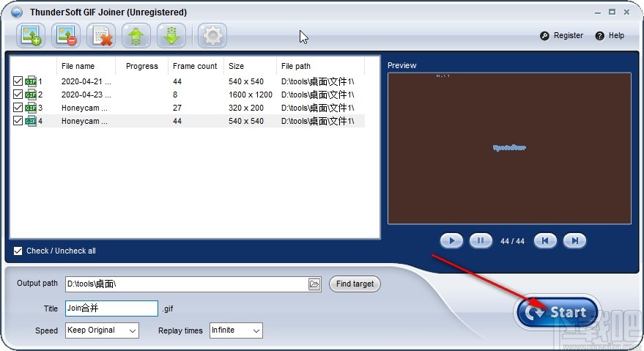Click the application logo in title bar
Screen dimensions: 644x351
(17, 12)
